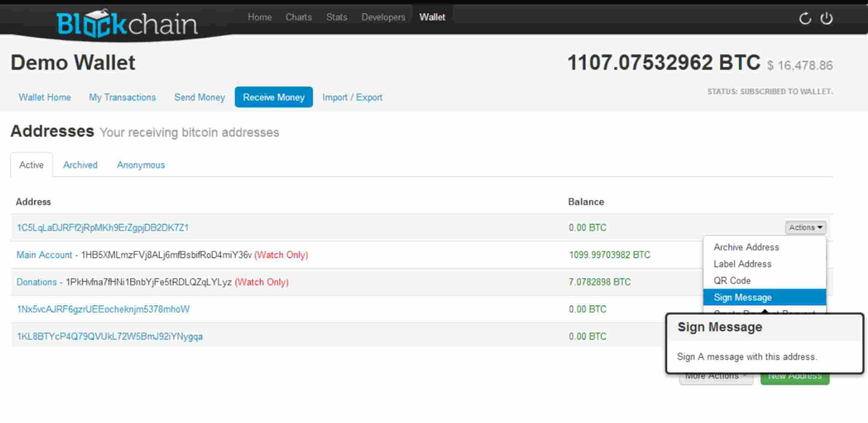
Task: Open address 1KL8BTYcP4Q79QVUkL72W5BmJ92iYNygqa
Action: [110, 336]
